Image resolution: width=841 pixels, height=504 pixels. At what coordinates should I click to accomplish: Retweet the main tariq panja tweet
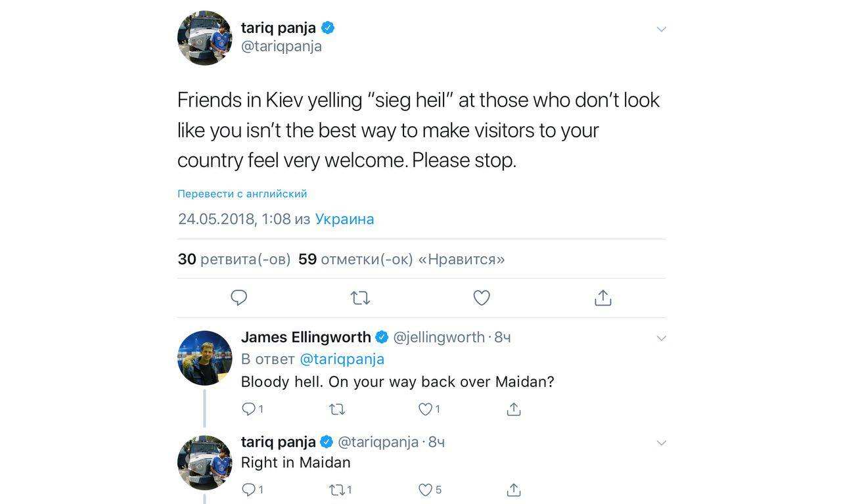[x=360, y=298]
